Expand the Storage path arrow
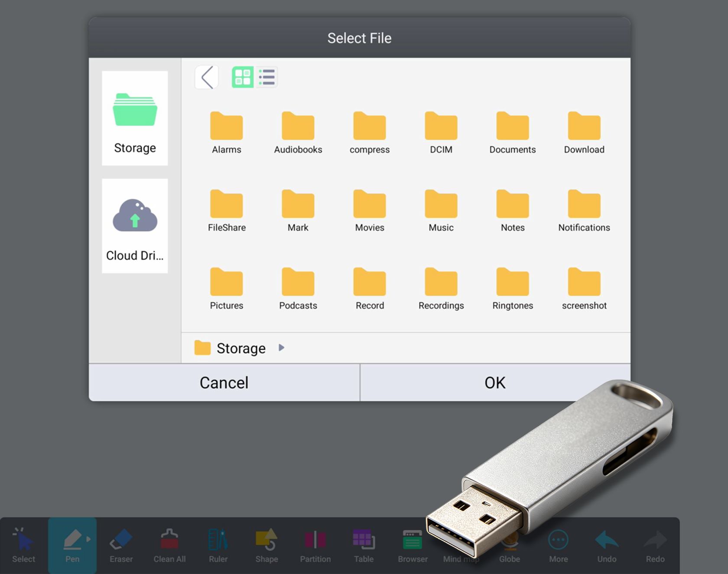Image resolution: width=728 pixels, height=574 pixels. pos(281,348)
